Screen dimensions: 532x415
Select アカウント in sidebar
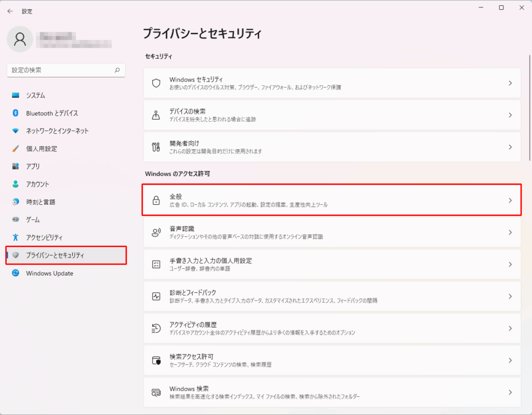[x=66, y=184]
